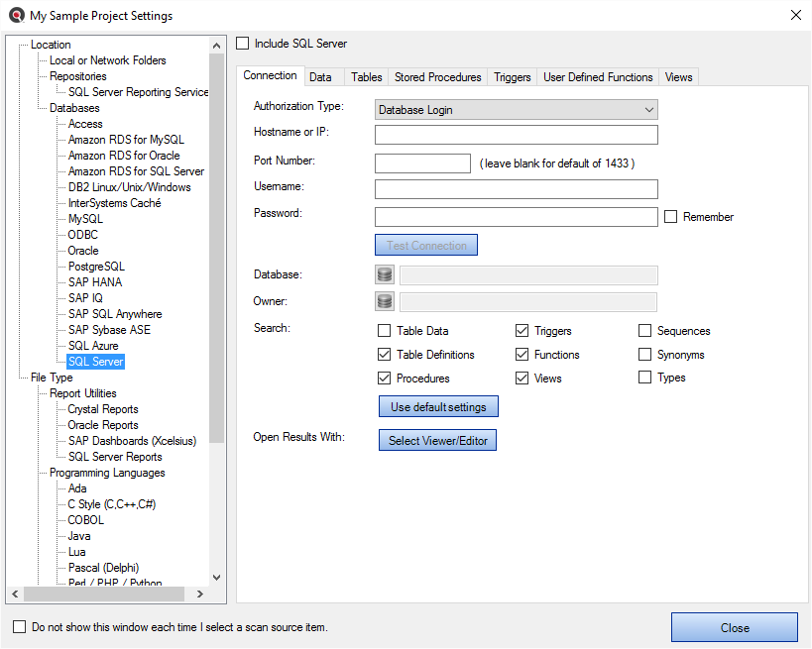Select the highlighted SQL Server node

click(96, 362)
